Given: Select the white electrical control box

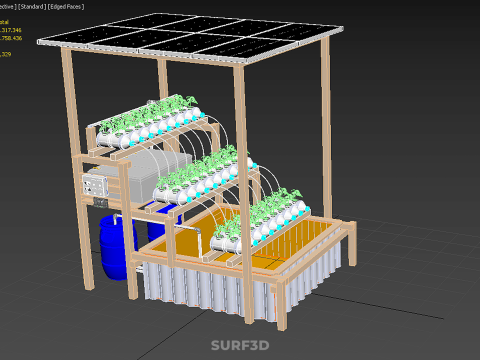Looking at the screenshot, I should [95, 186].
